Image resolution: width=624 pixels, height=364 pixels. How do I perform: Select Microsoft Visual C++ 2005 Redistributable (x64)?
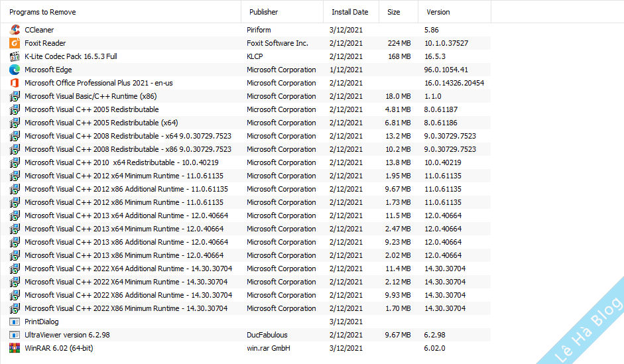tap(101, 123)
